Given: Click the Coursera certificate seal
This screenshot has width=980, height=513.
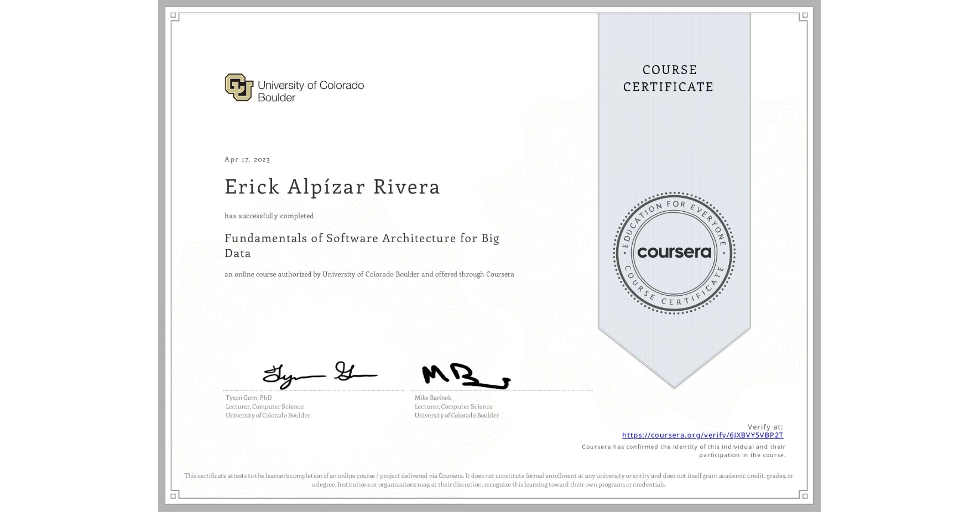Looking at the screenshot, I should point(674,253).
